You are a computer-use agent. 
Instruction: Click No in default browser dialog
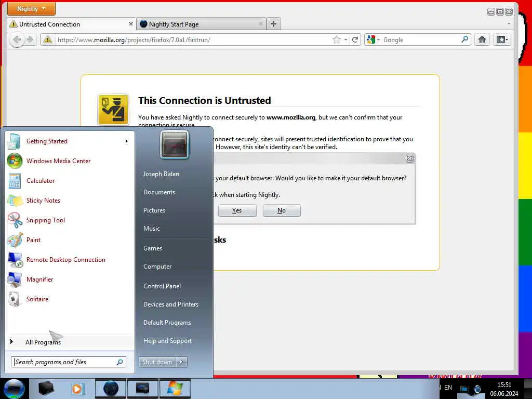(282, 210)
